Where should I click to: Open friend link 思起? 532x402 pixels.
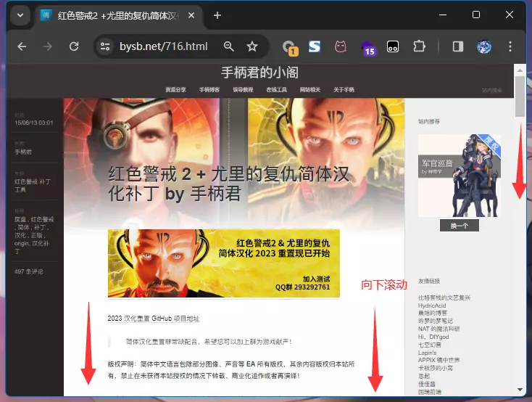click(x=424, y=376)
